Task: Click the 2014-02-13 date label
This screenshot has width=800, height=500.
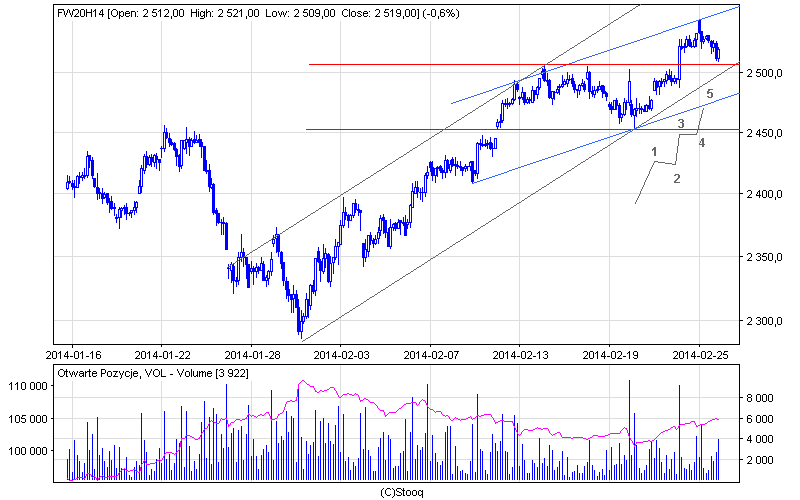Action: click(520, 355)
